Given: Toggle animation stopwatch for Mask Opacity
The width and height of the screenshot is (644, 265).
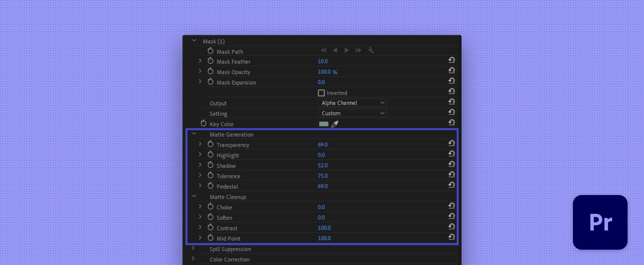Looking at the screenshot, I should [210, 72].
